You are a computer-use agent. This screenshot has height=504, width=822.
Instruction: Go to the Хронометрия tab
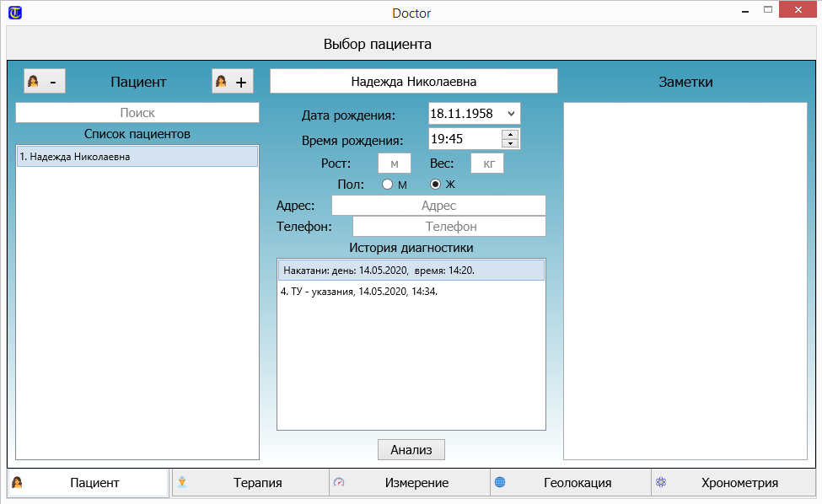[x=732, y=483]
